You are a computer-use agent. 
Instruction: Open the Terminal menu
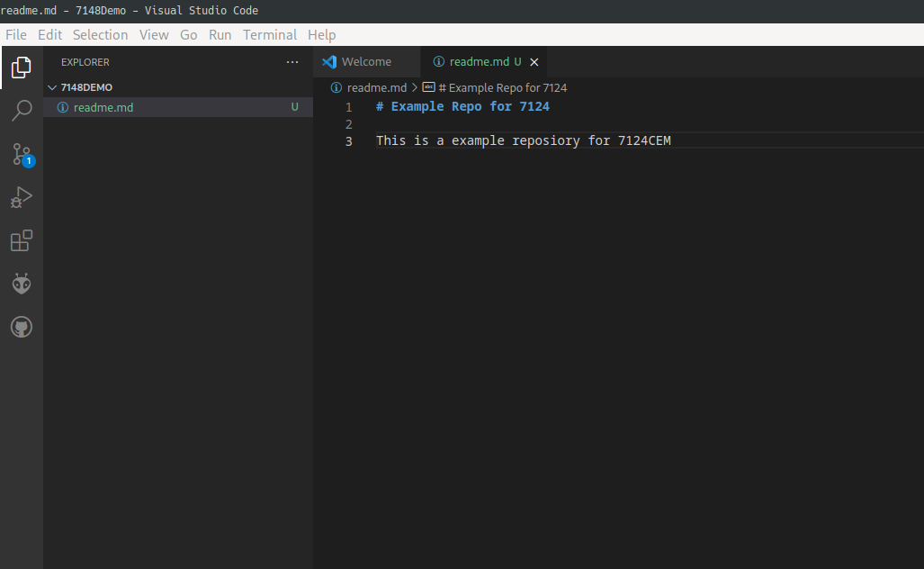269,35
